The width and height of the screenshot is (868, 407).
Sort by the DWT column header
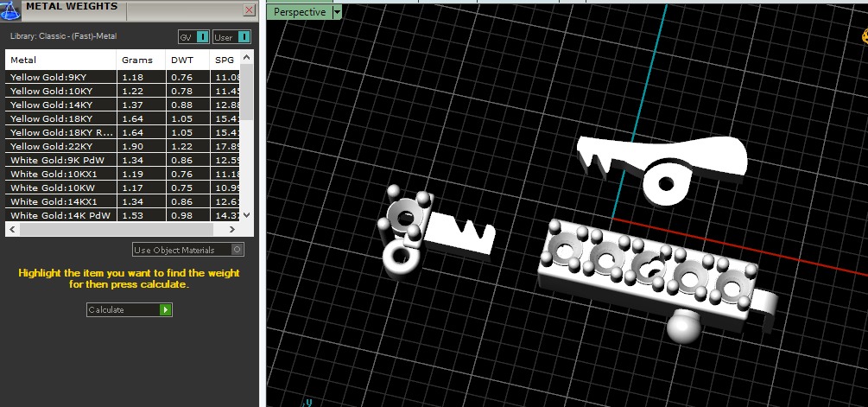point(187,60)
